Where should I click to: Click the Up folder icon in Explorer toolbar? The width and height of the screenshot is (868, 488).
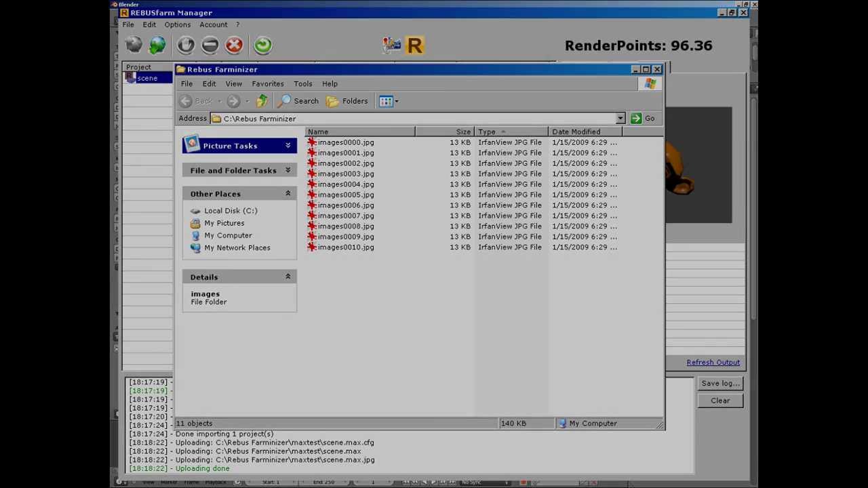pos(262,101)
